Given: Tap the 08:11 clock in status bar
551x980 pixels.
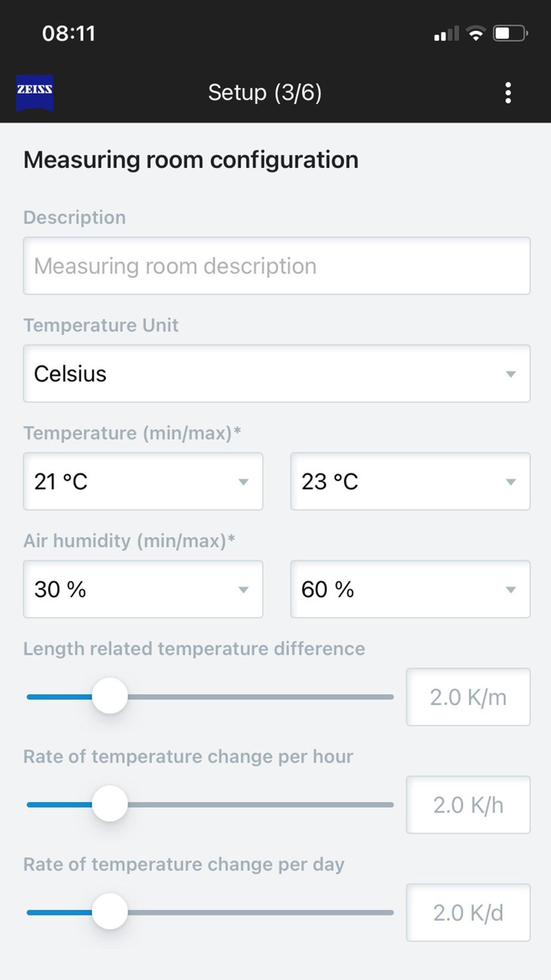Looking at the screenshot, I should click(68, 33).
